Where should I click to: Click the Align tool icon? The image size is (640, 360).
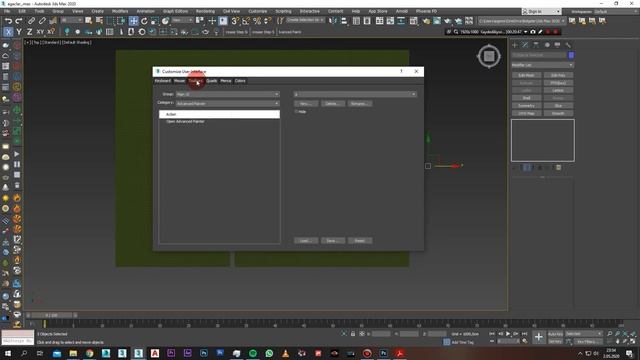pos(344,21)
